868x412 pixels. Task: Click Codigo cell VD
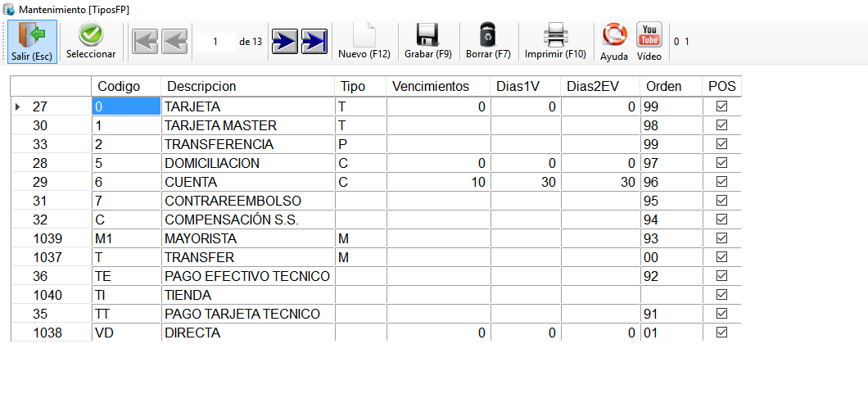pos(126,333)
